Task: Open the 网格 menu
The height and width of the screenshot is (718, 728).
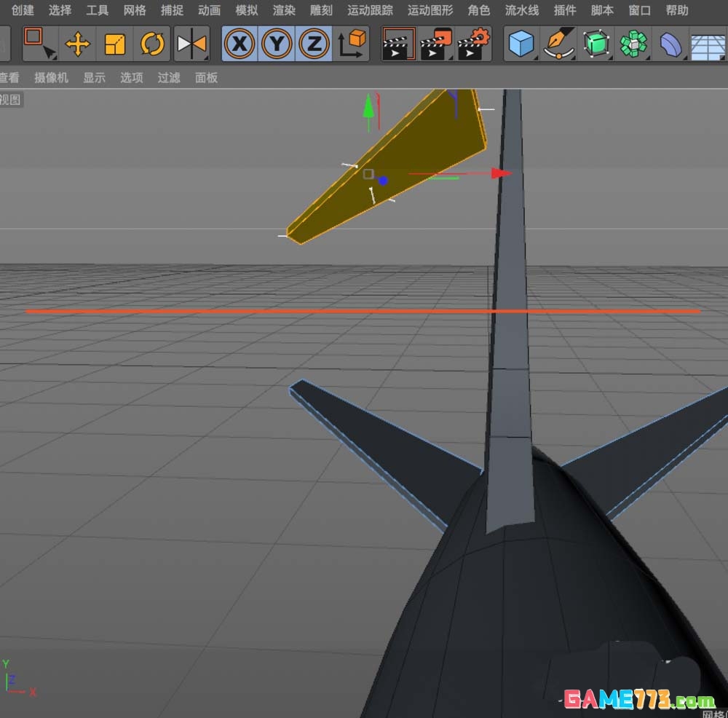Action: (x=135, y=10)
